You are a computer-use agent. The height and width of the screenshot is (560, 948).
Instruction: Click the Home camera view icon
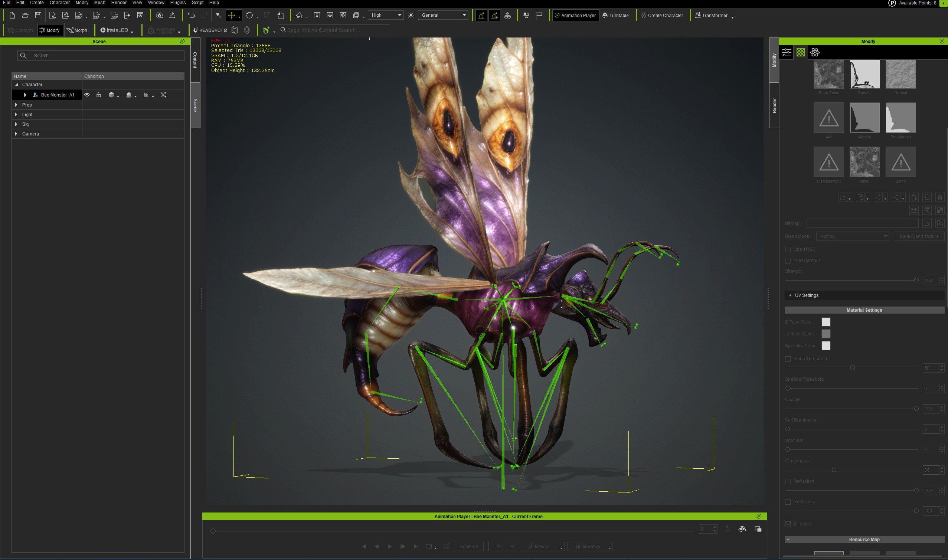pyautogui.click(x=299, y=16)
